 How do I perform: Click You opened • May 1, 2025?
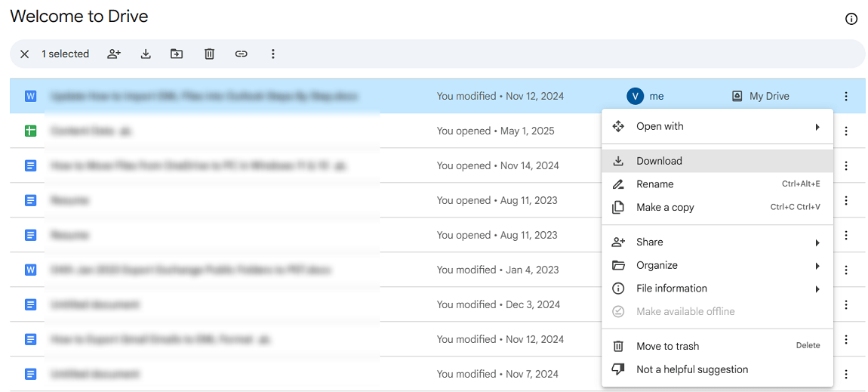tap(495, 131)
